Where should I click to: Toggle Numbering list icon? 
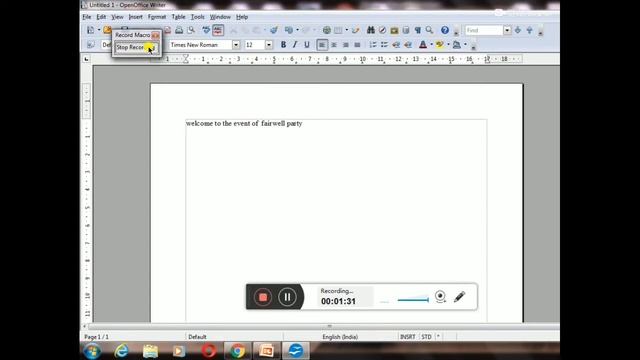[373, 44]
